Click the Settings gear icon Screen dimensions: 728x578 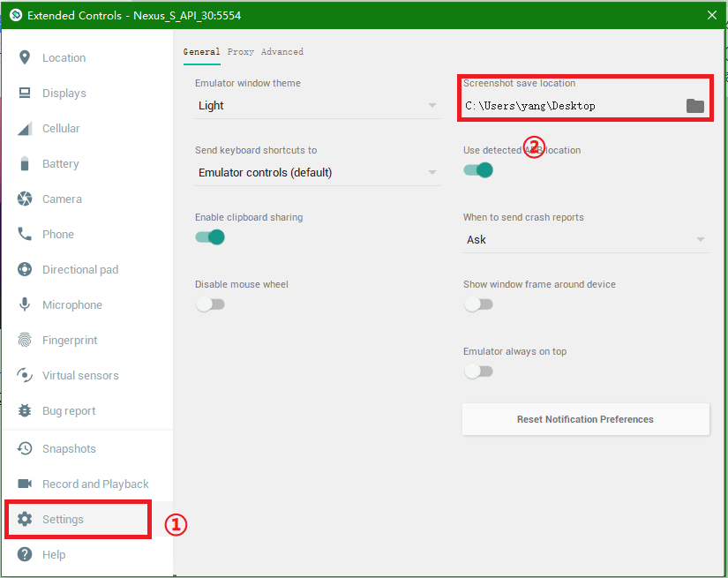(x=25, y=519)
